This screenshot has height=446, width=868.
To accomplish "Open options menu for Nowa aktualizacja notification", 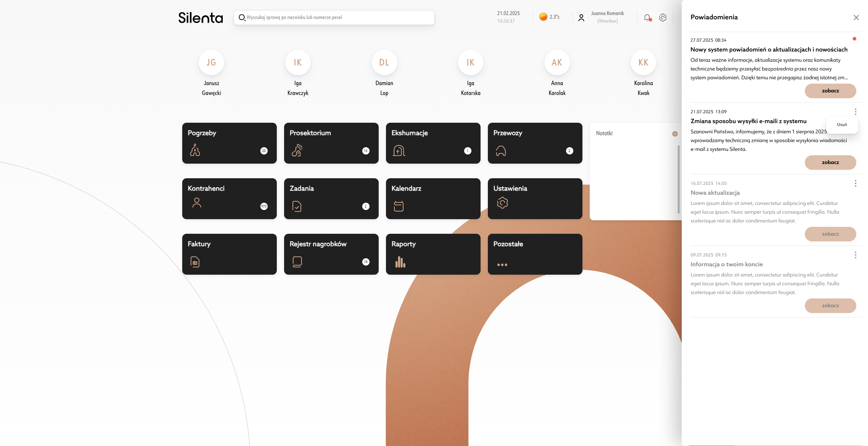I will (855, 183).
